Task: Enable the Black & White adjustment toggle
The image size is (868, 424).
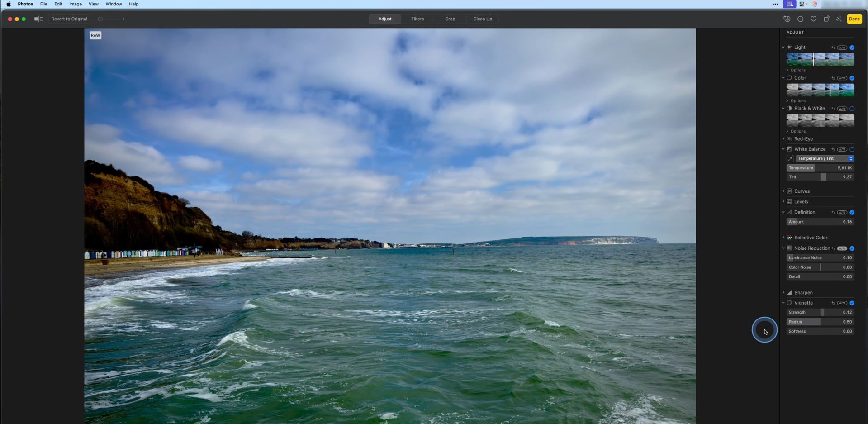Action: click(852, 109)
